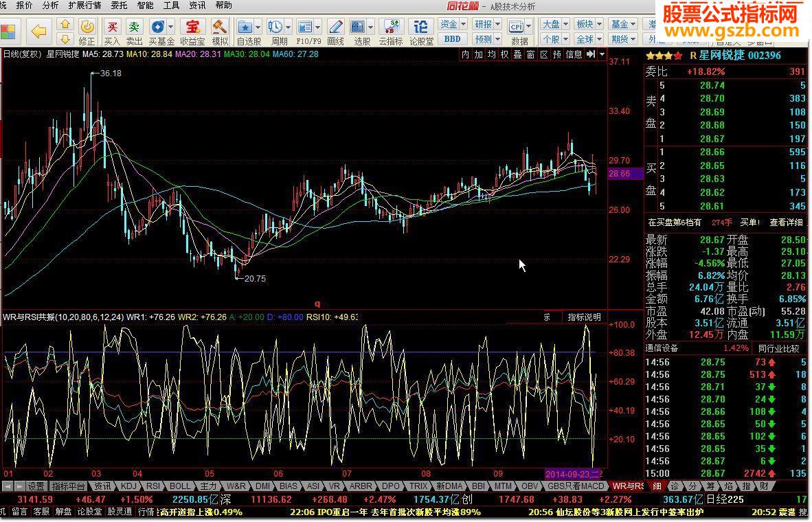
Task: Click the 2014-09-23 date marker
Action: pyautogui.click(x=572, y=474)
